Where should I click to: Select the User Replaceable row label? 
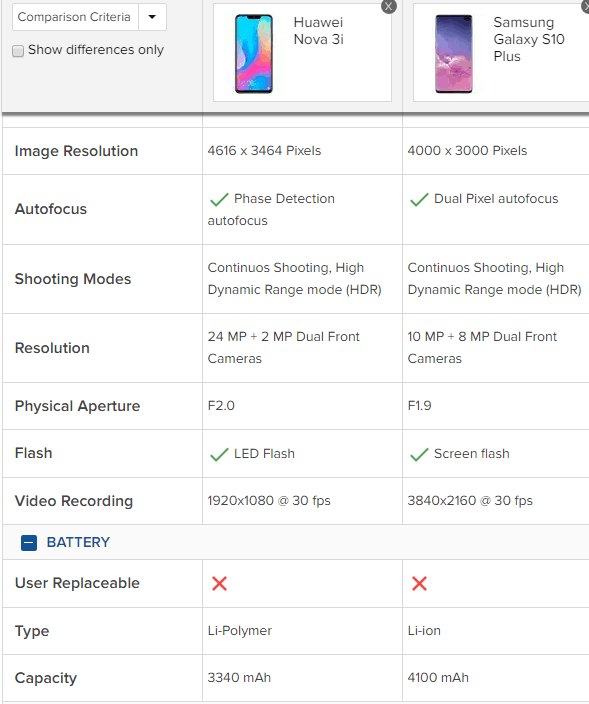(x=77, y=584)
